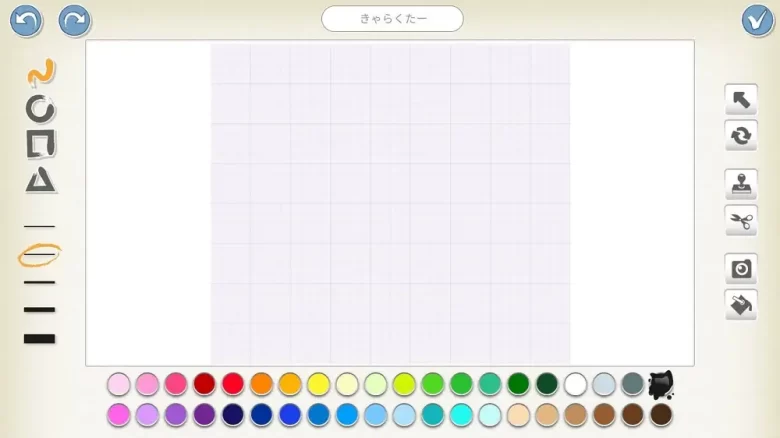Click the undo arrow button
This screenshot has height=438, width=780.
[27, 20]
